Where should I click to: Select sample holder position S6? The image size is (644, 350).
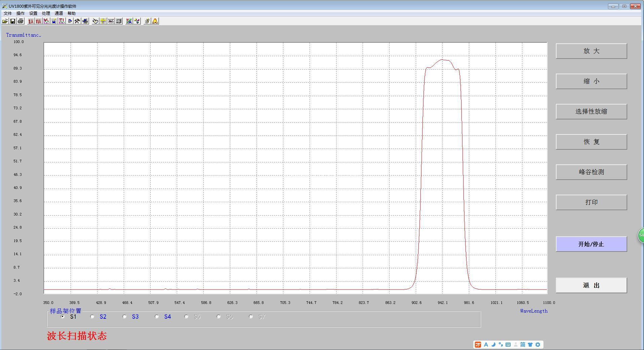[x=218, y=316]
